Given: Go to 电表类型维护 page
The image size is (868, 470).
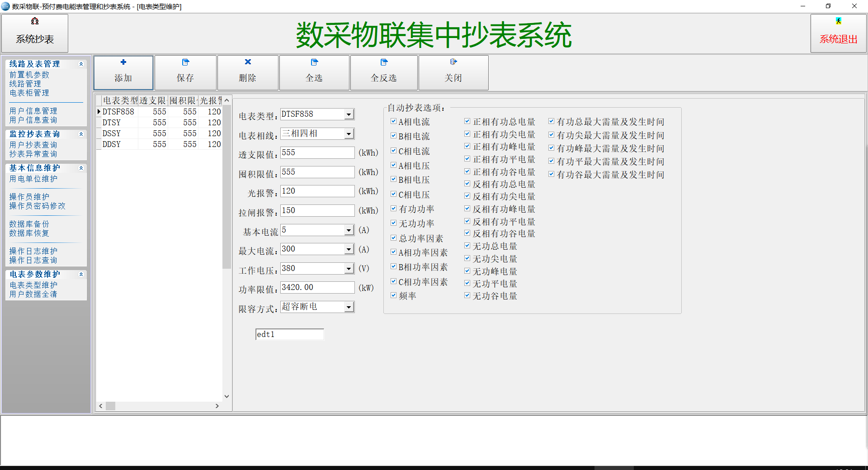Looking at the screenshot, I should tap(33, 285).
